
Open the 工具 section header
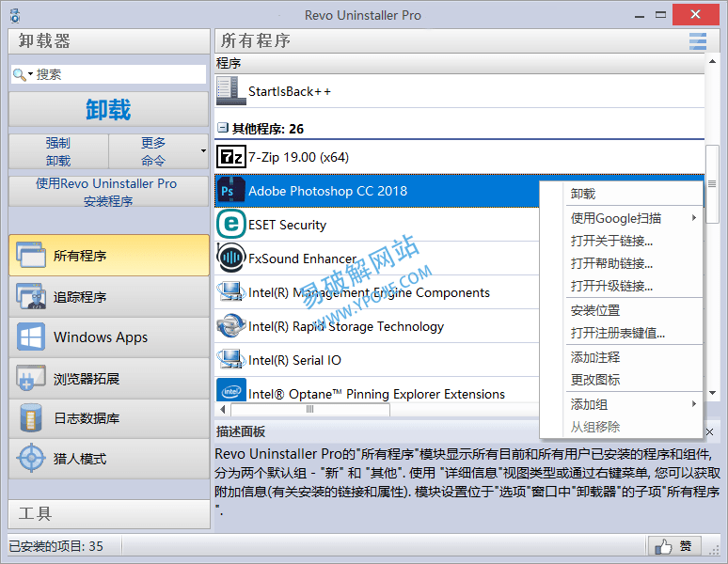click(x=109, y=513)
